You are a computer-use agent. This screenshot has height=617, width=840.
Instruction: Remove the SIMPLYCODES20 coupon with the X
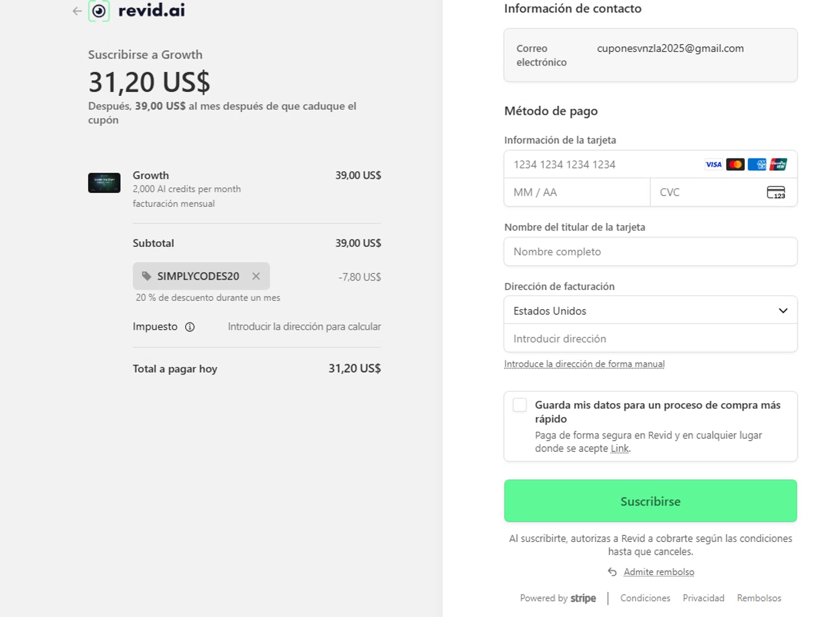[256, 276]
